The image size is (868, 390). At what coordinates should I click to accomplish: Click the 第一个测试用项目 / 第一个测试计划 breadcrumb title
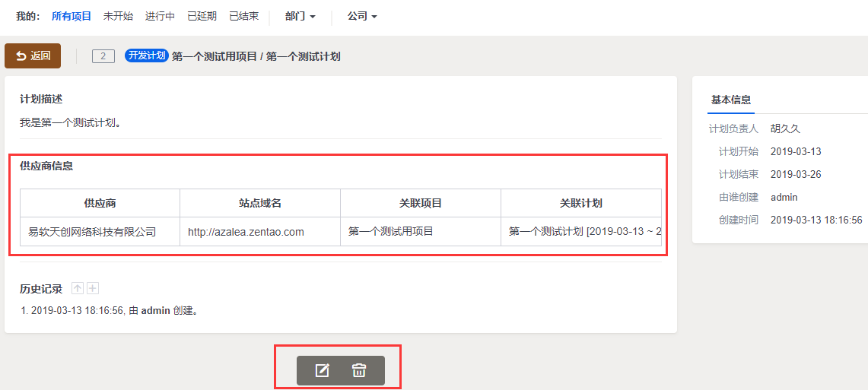[256, 56]
